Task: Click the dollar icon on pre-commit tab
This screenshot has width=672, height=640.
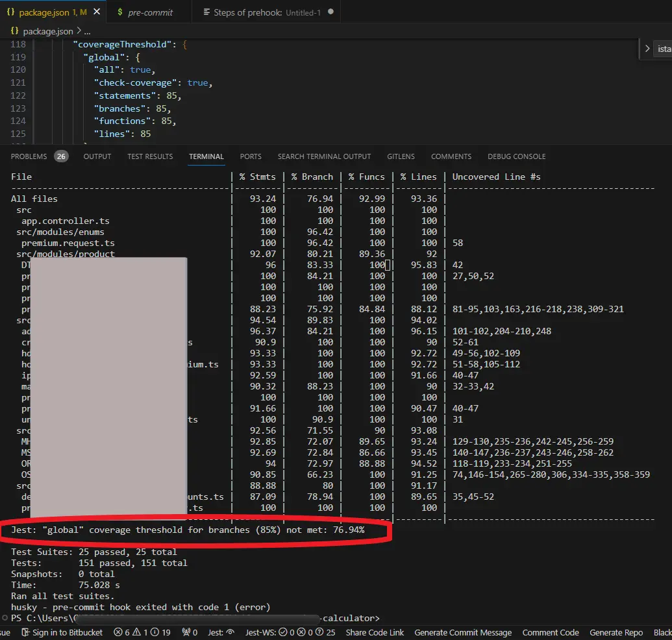Action: (x=120, y=12)
